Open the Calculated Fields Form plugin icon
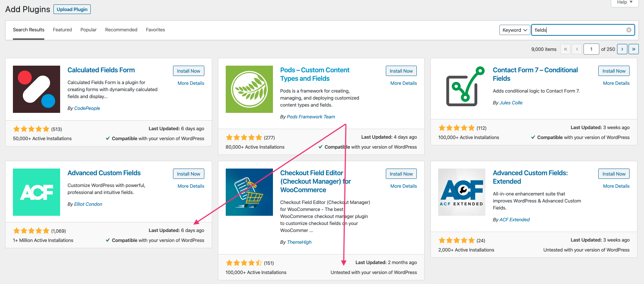 (x=37, y=89)
